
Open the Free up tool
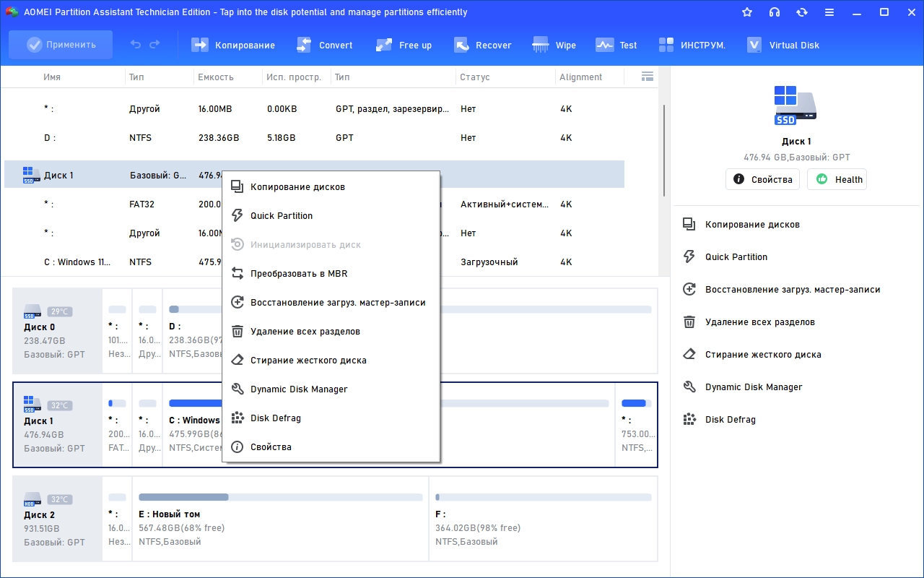point(404,45)
